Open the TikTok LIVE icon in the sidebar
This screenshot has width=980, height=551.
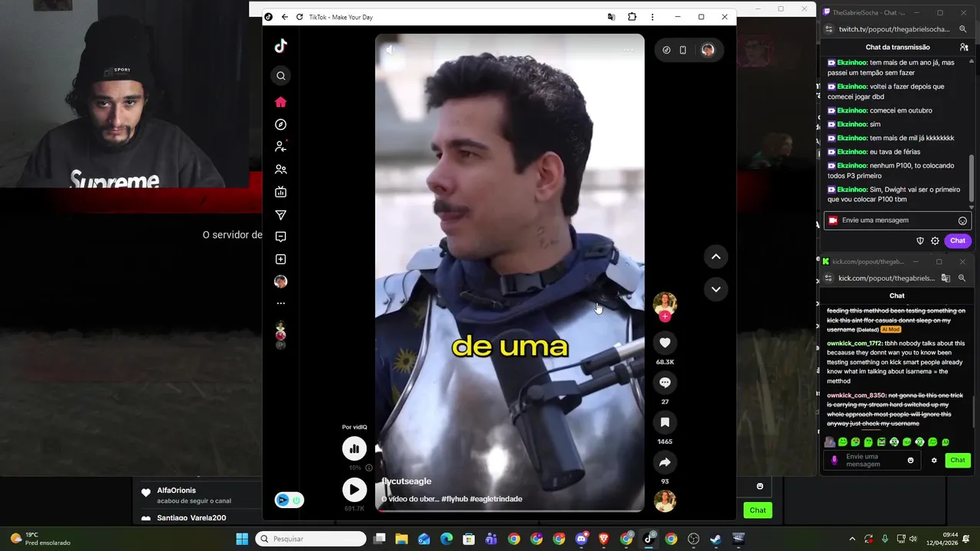pyautogui.click(x=281, y=192)
